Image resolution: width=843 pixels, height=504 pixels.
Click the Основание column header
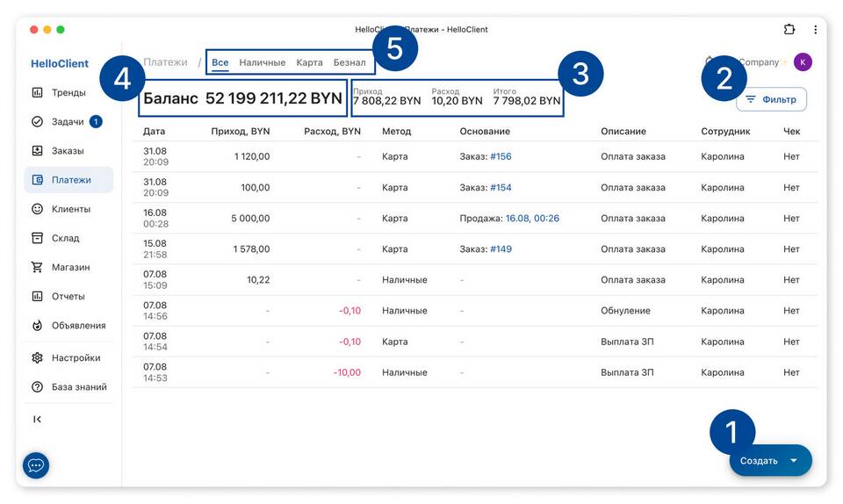(485, 131)
